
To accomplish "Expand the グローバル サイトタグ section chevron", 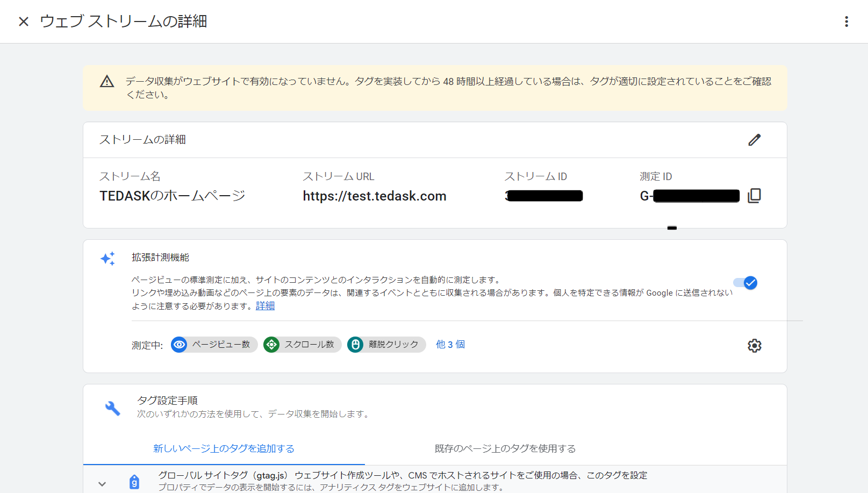I will pos(102,484).
